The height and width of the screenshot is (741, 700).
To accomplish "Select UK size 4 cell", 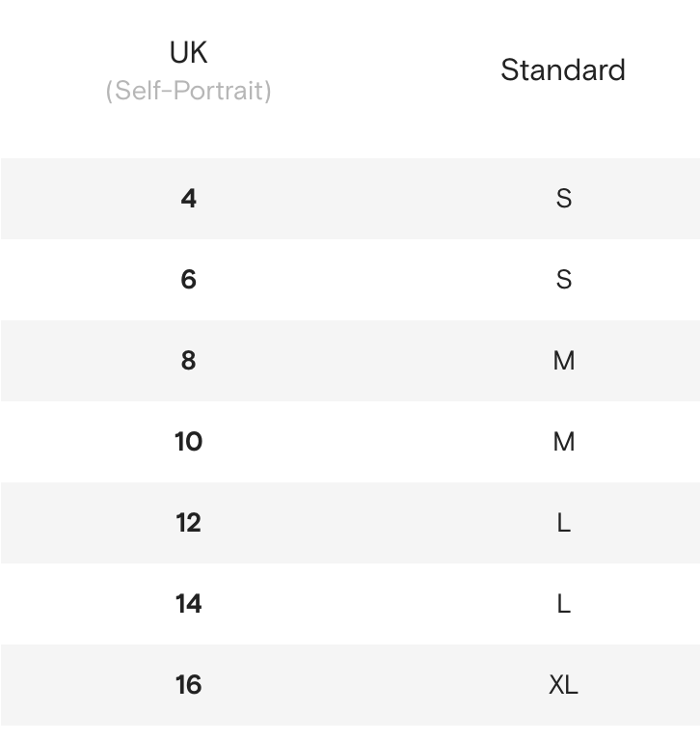I will 188,199.
